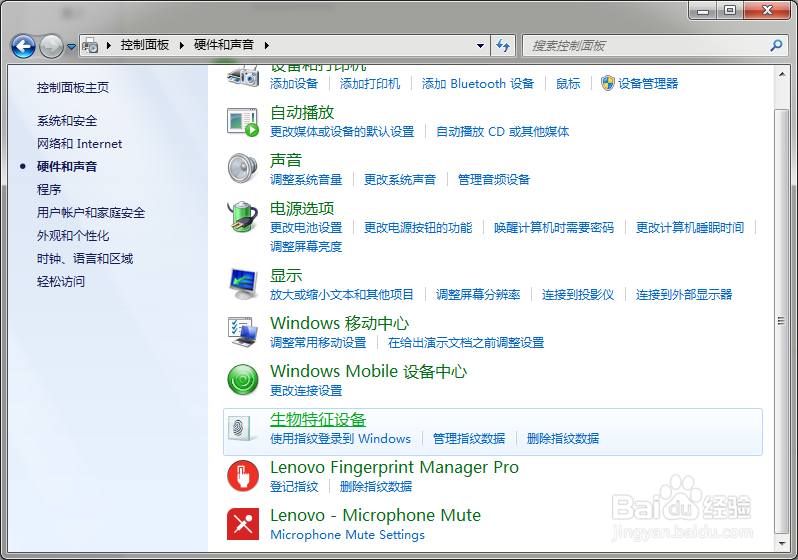Click 调整系统音量 link

click(306, 180)
